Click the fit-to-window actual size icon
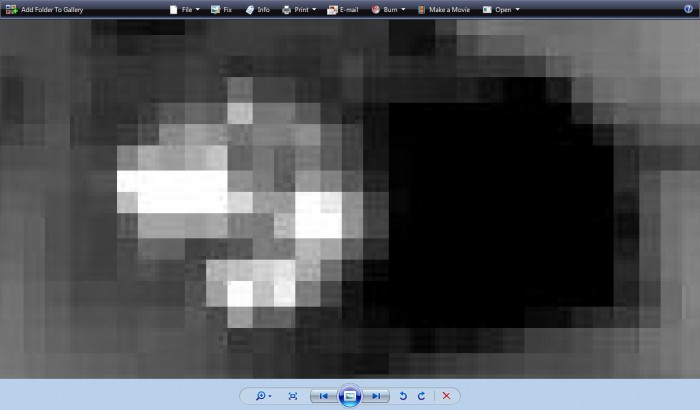The height and width of the screenshot is (410, 700). pos(292,396)
